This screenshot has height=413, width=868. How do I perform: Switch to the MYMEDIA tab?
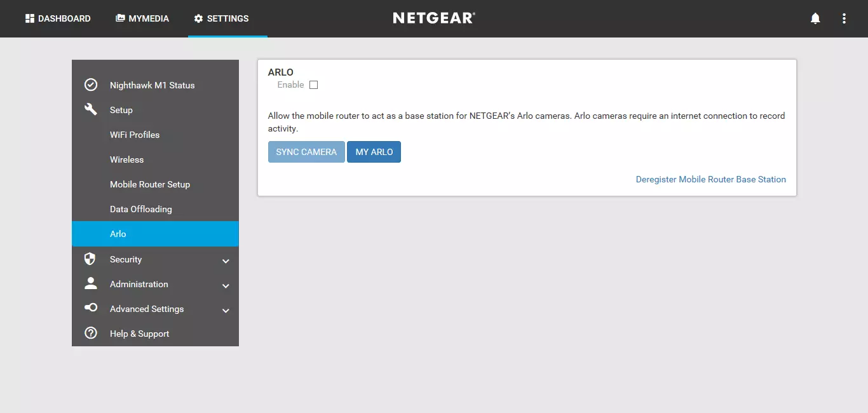(142, 18)
